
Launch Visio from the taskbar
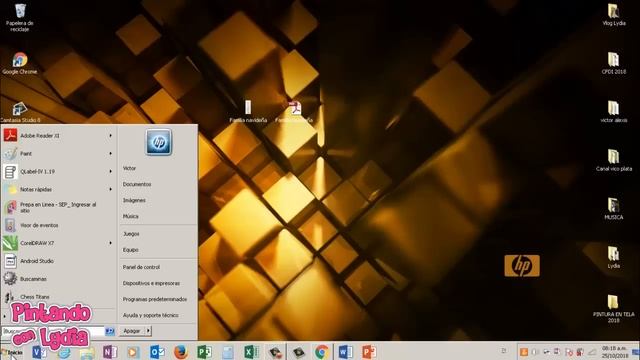coord(39,351)
